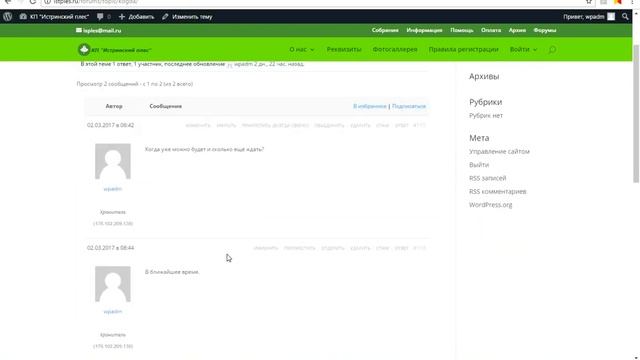Open the Собрания top menu item
Screen dimensions: 640x360
click(385, 30)
